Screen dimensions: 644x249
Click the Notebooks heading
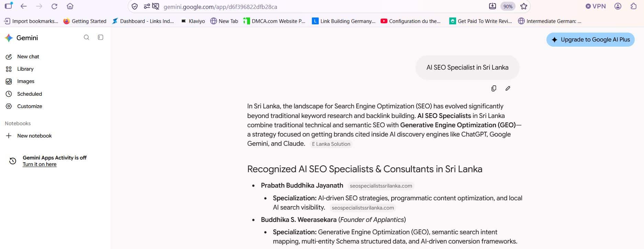point(18,123)
